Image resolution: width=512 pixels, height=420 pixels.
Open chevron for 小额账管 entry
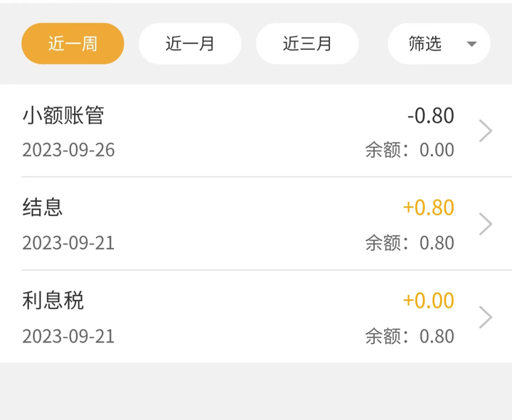(x=486, y=131)
